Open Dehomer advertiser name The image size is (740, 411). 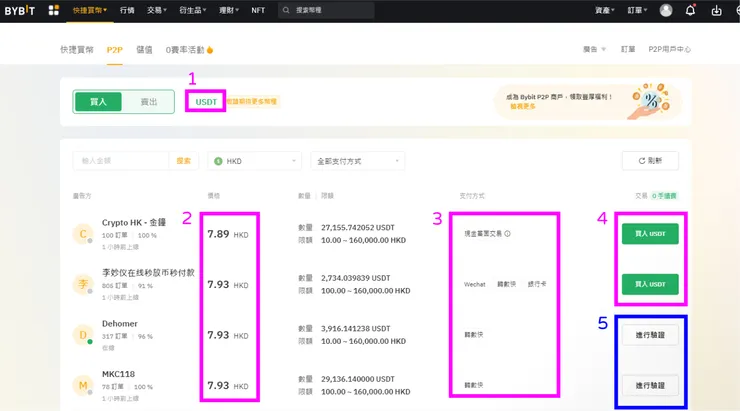(119, 323)
